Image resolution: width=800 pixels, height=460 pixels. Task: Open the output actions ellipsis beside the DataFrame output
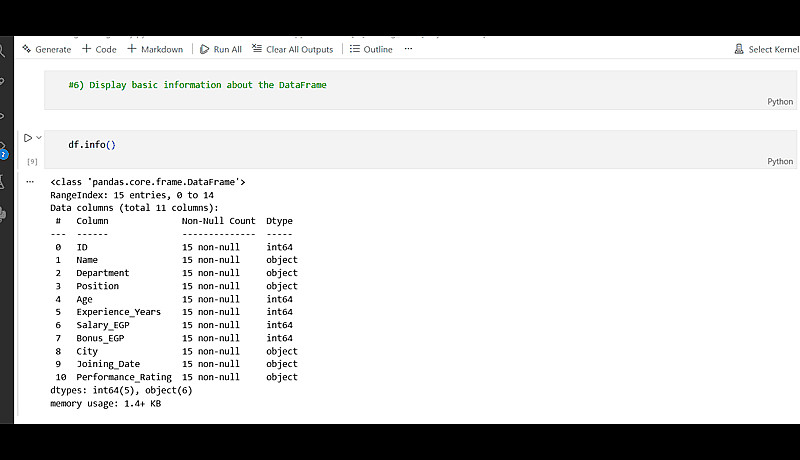30,182
